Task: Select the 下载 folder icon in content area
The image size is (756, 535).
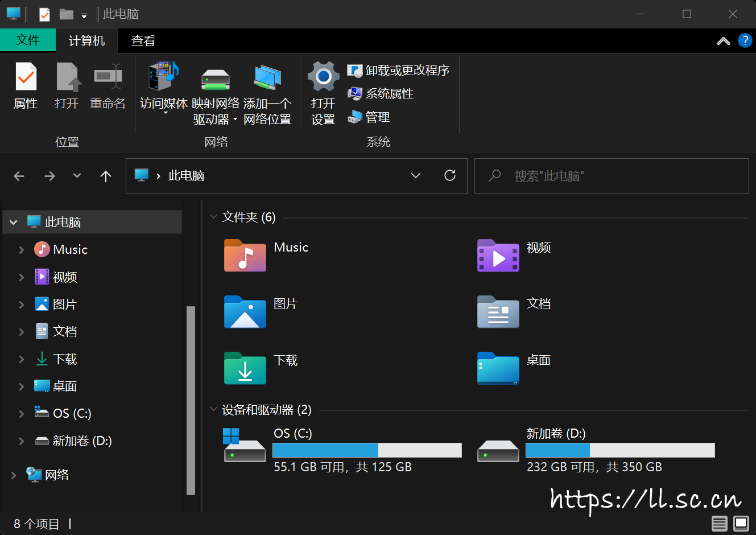Action: click(245, 368)
